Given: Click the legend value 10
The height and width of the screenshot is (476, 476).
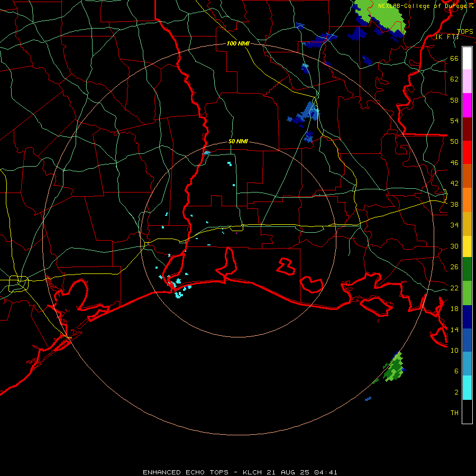Looking at the screenshot, I should [x=454, y=350].
